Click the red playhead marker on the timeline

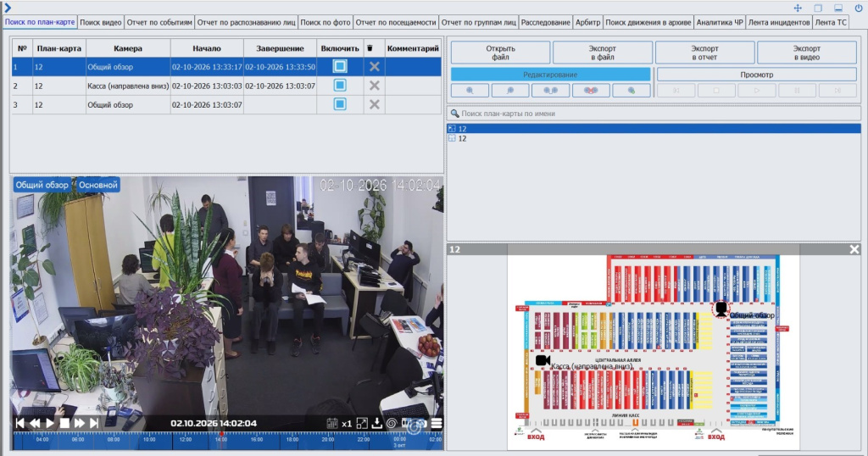tap(221, 434)
